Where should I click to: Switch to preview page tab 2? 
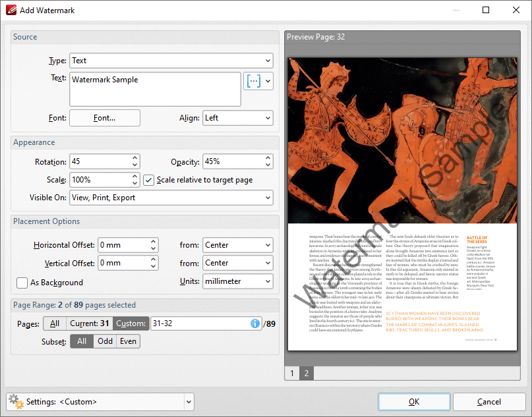306,373
